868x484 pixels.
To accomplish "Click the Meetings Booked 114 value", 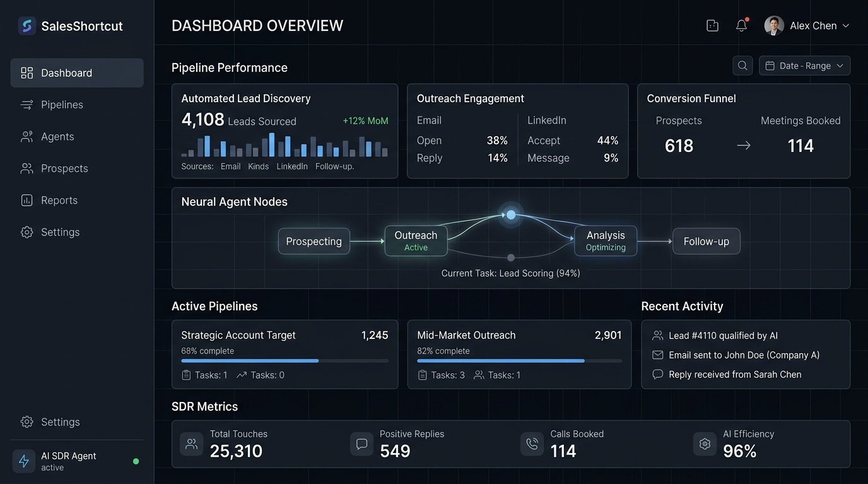I will point(801,146).
